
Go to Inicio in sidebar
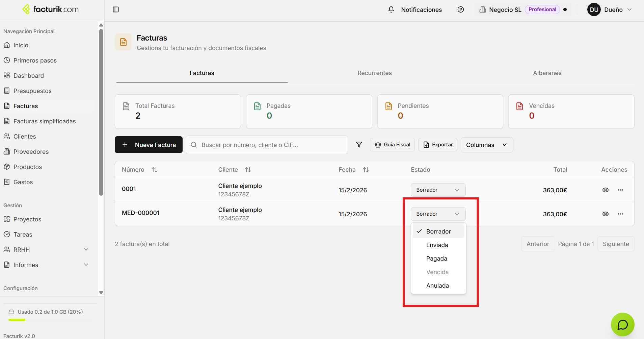pyautogui.click(x=49, y=45)
